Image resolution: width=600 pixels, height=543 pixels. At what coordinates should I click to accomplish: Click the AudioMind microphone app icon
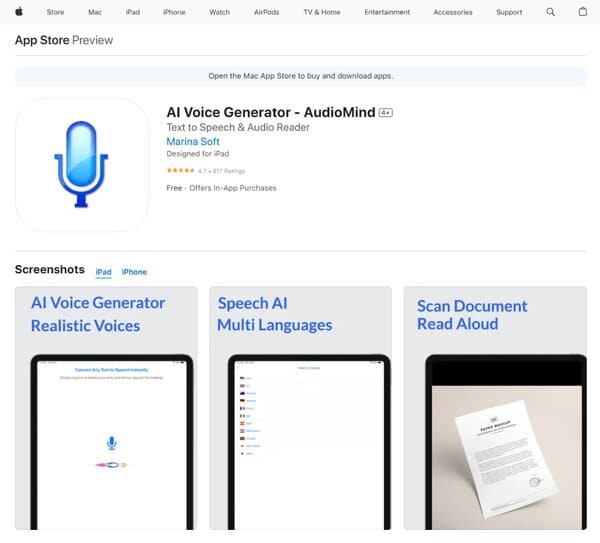coord(82,165)
